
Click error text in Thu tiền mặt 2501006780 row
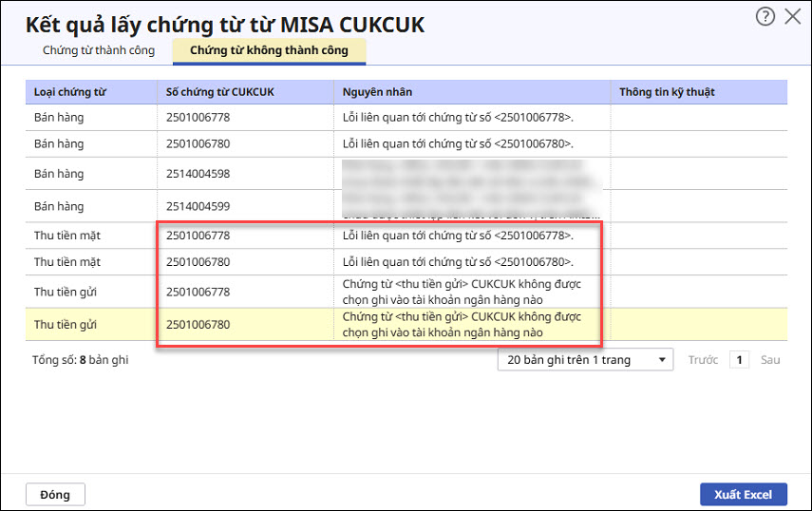pos(458,262)
